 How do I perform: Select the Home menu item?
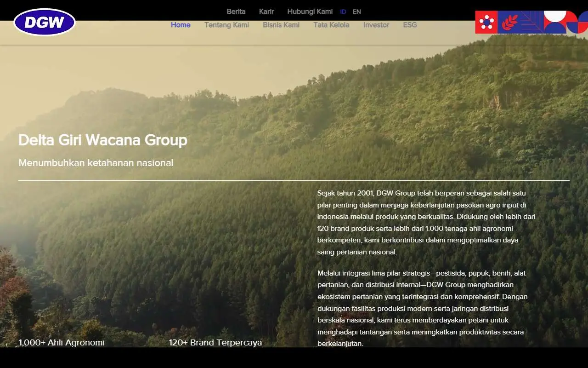click(x=181, y=25)
